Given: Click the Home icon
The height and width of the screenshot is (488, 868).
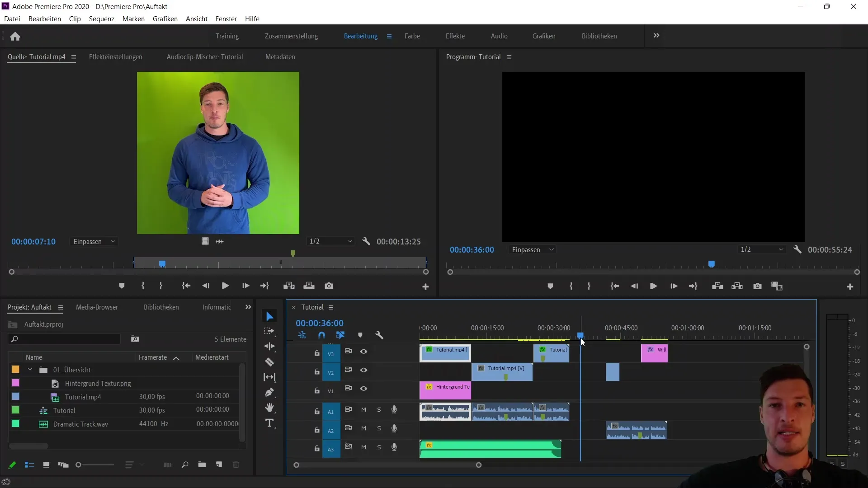Looking at the screenshot, I should 15,36.
